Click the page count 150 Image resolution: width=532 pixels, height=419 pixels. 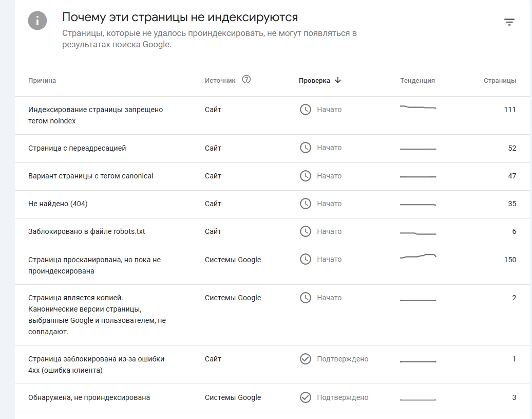click(510, 260)
